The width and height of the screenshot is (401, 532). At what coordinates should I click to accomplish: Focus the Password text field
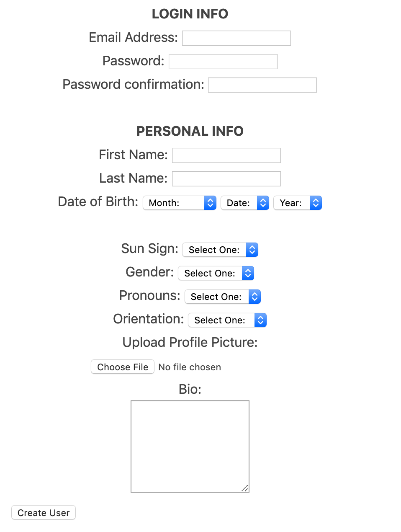(223, 62)
